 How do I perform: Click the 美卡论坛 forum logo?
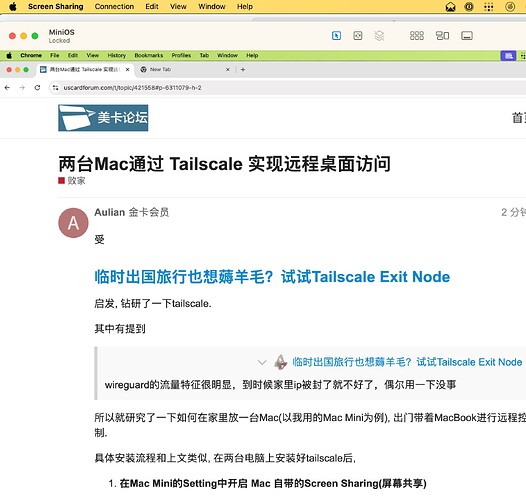point(103,118)
